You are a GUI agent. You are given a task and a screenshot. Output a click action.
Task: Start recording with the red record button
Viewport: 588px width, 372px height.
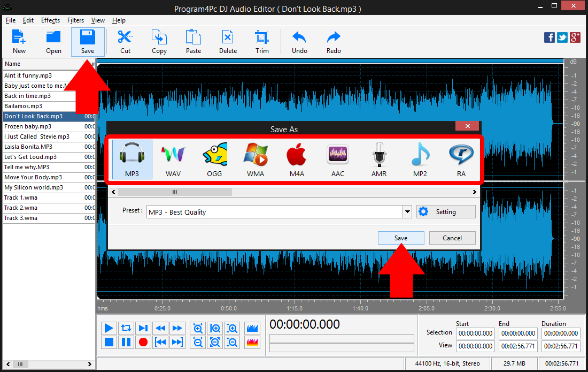click(143, 341)
